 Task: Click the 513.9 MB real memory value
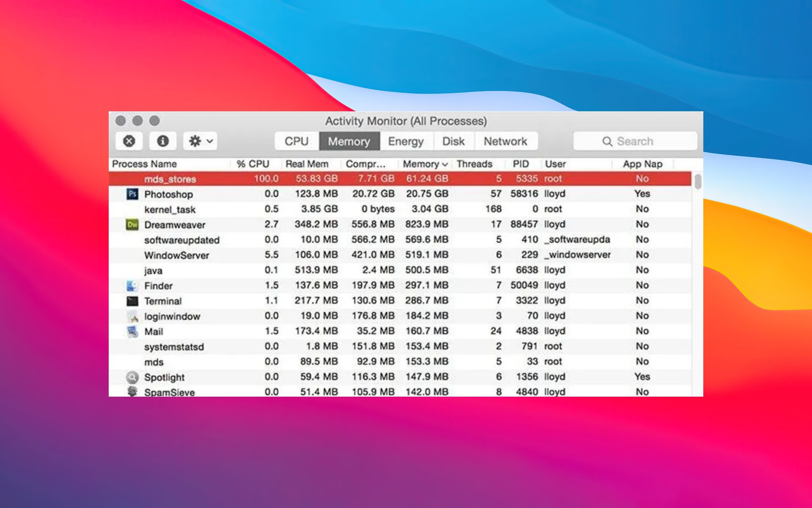tap(316, 270)
